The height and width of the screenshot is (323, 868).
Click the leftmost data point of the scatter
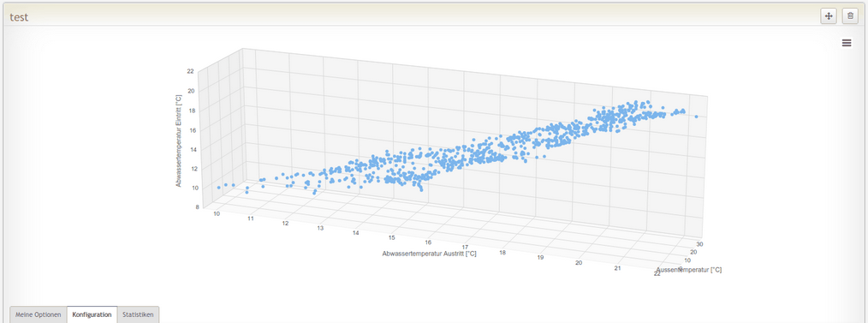[218, 188]
